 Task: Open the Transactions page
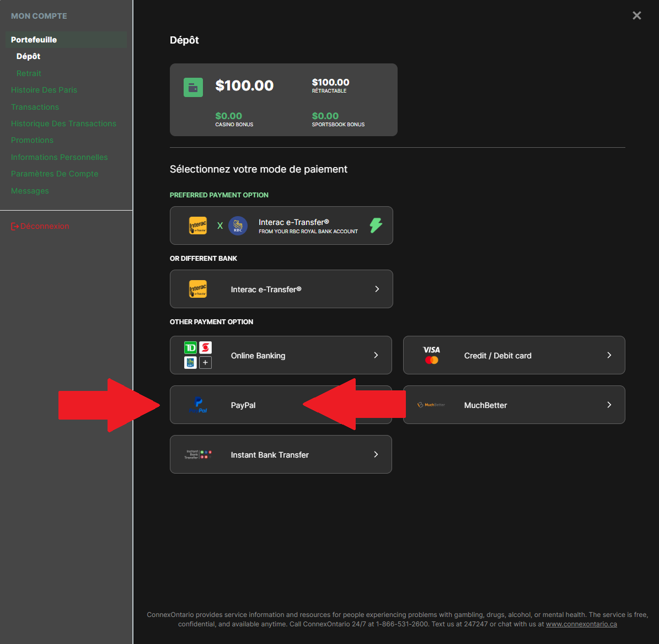click(x=35, y=107)
